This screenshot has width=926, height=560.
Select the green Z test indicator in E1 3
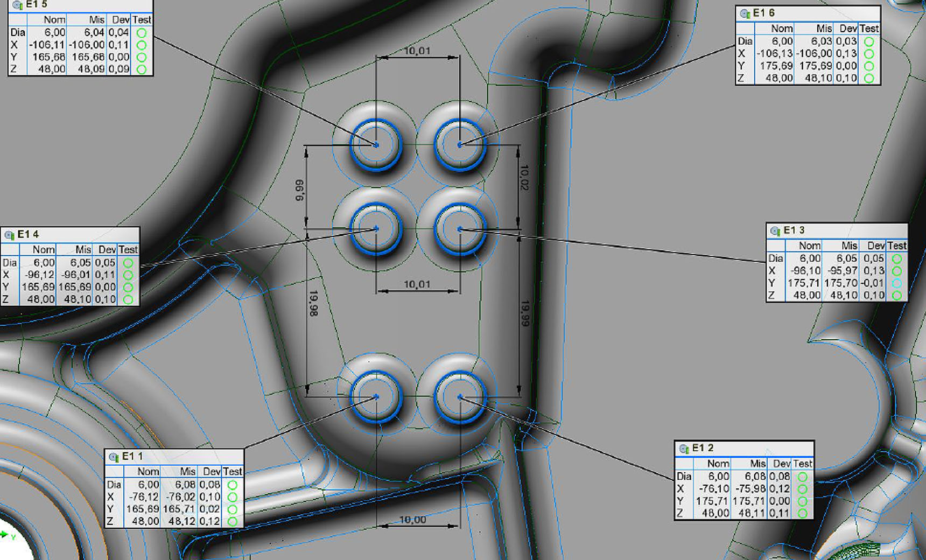click(896, 296)
